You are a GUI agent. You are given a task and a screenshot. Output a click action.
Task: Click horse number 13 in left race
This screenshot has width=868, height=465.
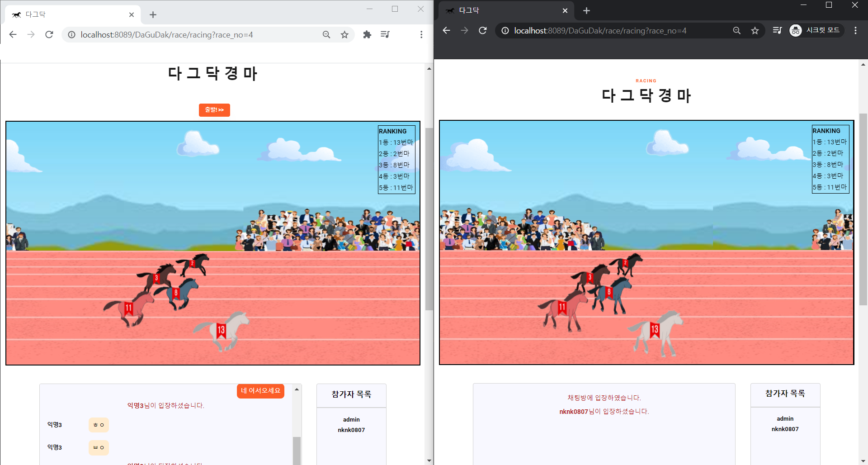221,330
